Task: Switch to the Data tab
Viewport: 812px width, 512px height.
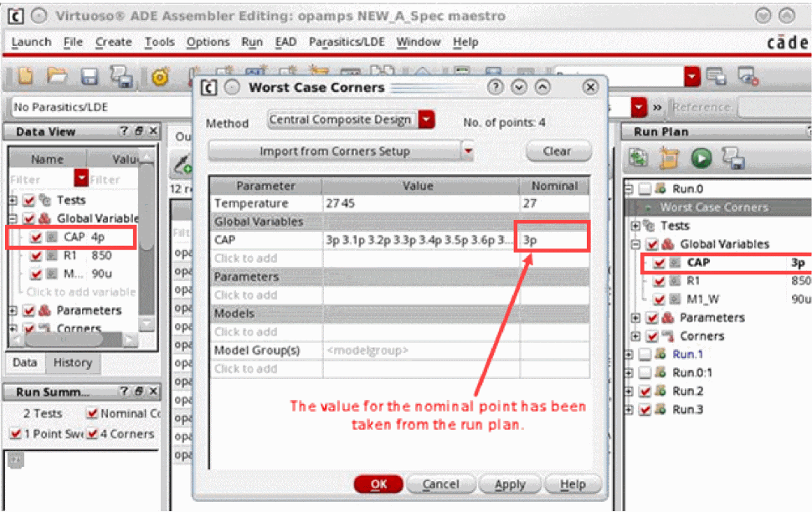Action: (x=25, y=362)
